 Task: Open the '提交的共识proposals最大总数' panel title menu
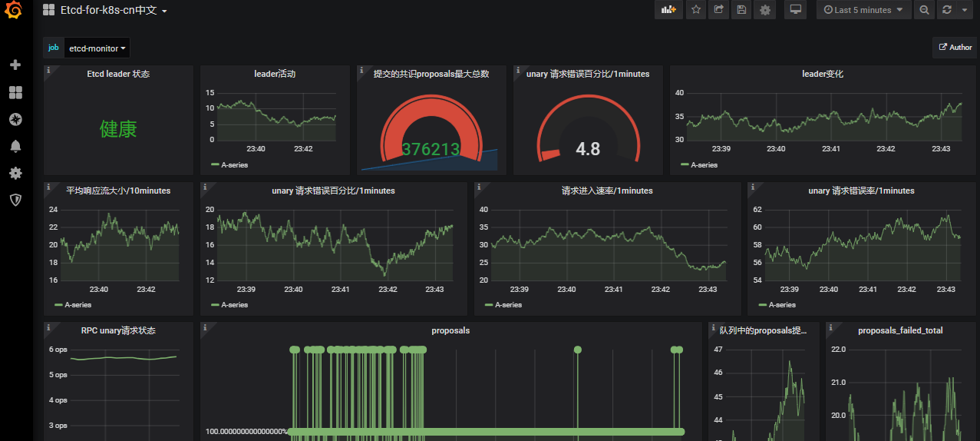(x=431, y=74)
